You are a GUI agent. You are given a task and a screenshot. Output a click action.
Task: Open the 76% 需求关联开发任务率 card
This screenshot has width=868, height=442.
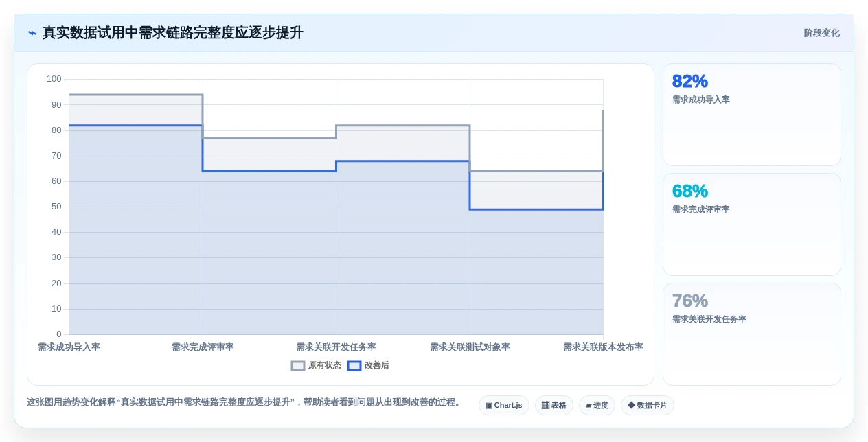pyautogui.click(x=752, y=334)
